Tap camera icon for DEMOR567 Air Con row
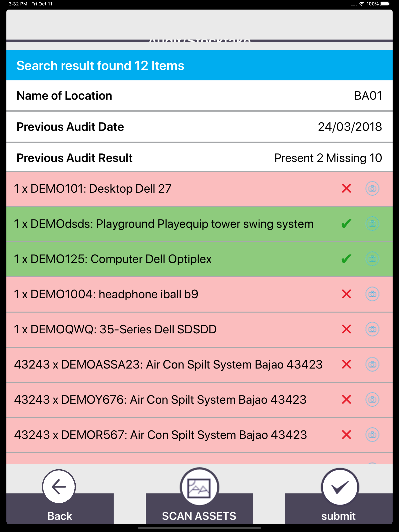The width and height of the screenshot is (399, 532). (372, 435)
